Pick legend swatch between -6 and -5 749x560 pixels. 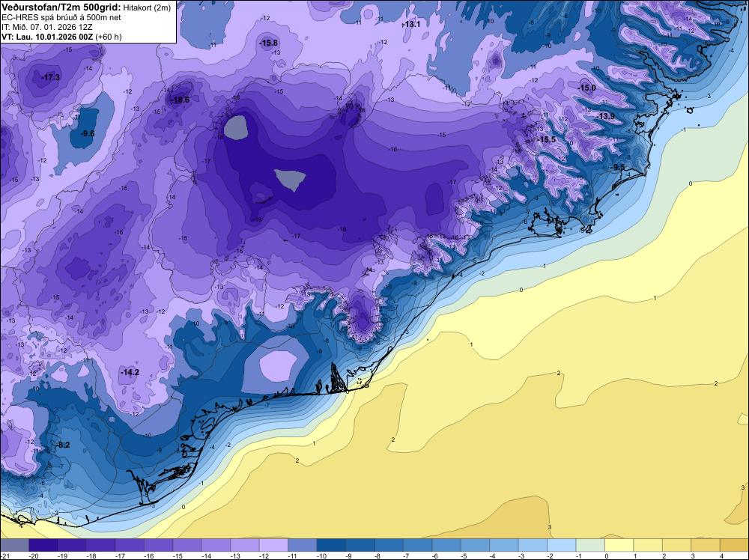pos(446,545)
